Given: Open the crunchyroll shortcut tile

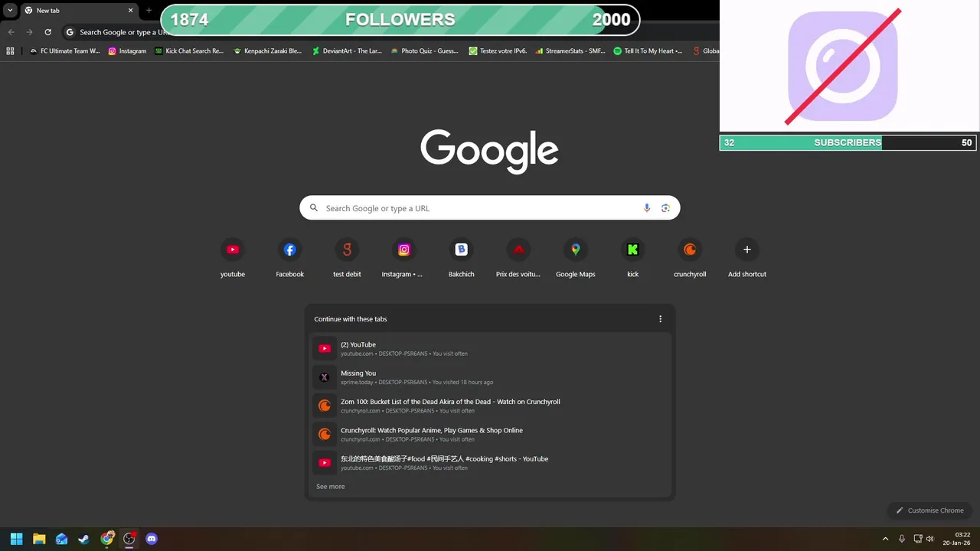Looking at the screenshot, I should [x=690, y=258].
